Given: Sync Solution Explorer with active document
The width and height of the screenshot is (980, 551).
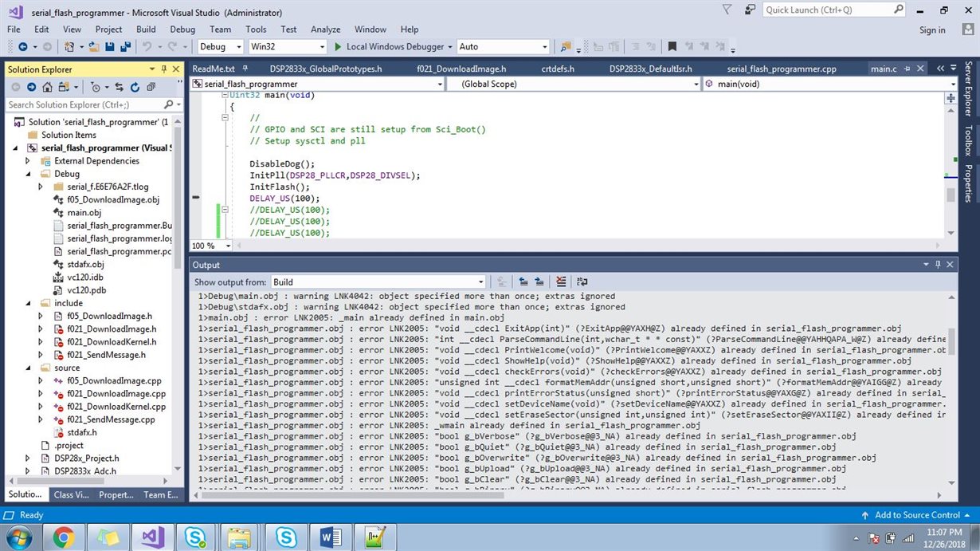Looking at the screenshot, I should [120, 86].
